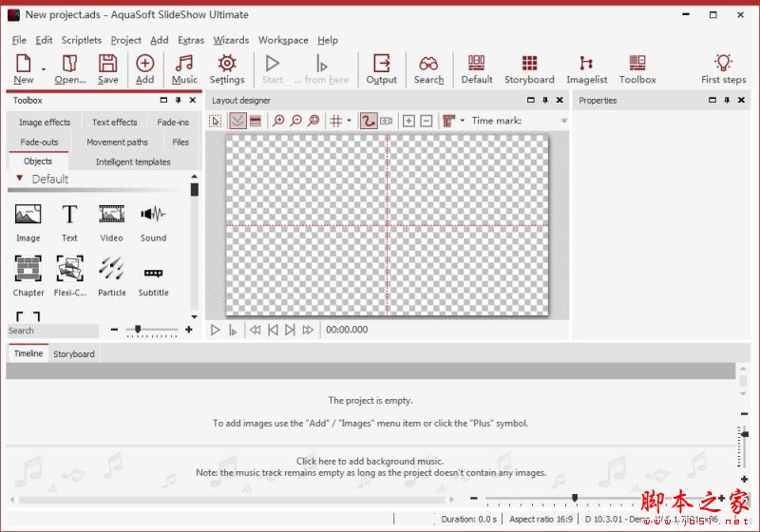Viewport: 760px width, 532px height.
Task: Toggle the grid display in Layout designer
Action: click(336, 121)
